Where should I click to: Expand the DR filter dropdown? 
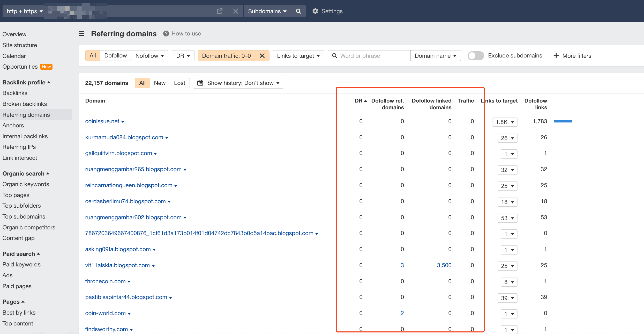(183, 56)
